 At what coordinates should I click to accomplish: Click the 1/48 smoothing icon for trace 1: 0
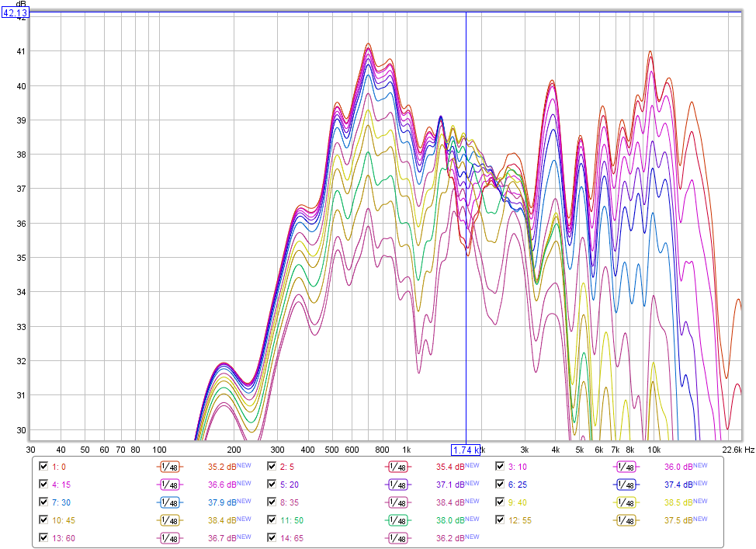pyautogui.click(x=169, y=467)
